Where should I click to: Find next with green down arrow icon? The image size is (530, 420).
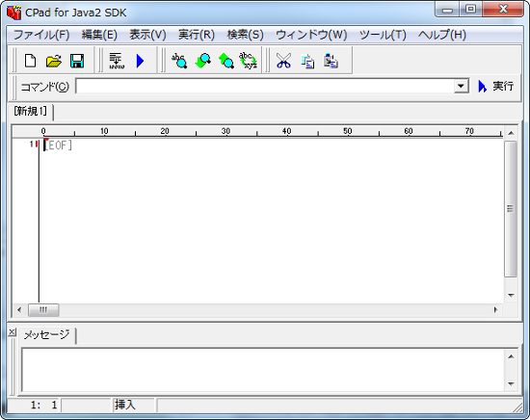(202, 61)
